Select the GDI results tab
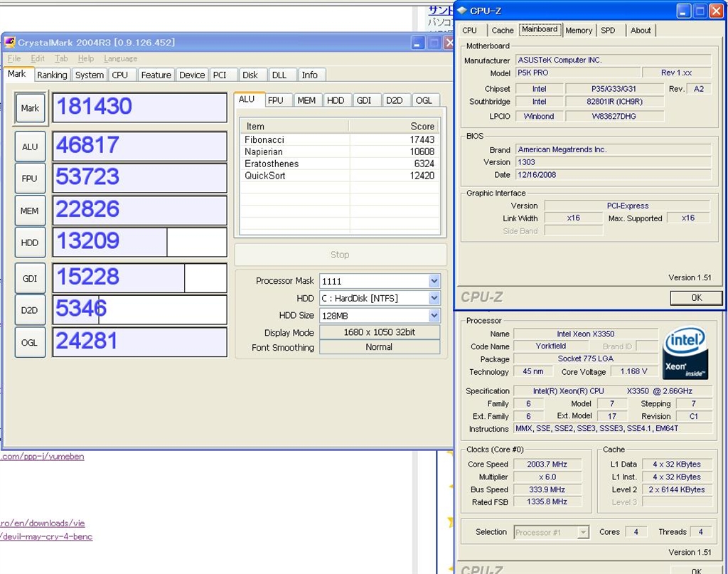The image size is (728, 574). [x=364, y=100]
